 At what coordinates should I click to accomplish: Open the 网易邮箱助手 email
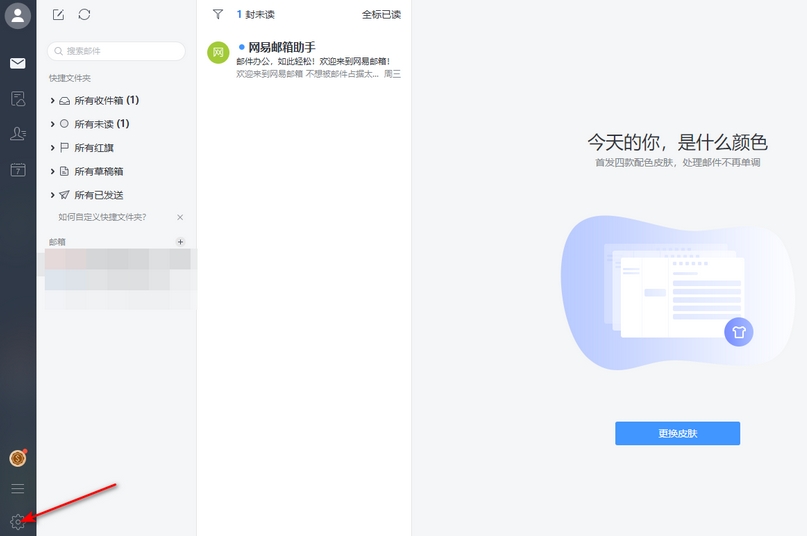tap(304, 60)
